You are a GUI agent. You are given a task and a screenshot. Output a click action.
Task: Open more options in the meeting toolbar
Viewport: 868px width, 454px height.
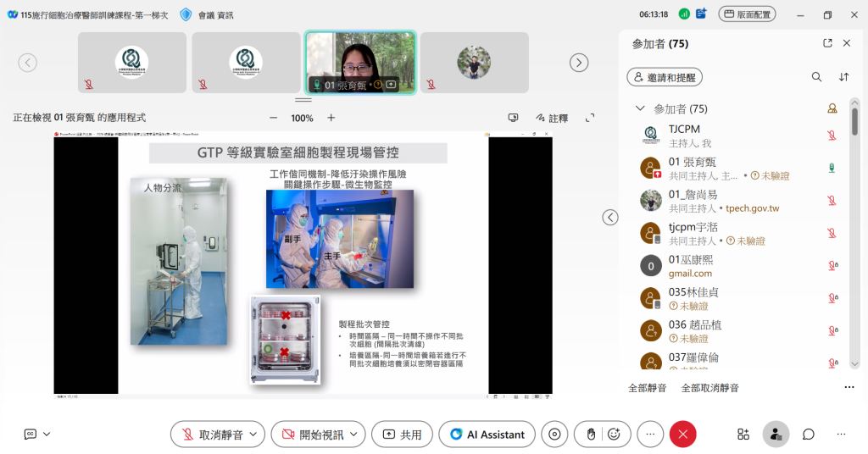(x=650, y=435)
